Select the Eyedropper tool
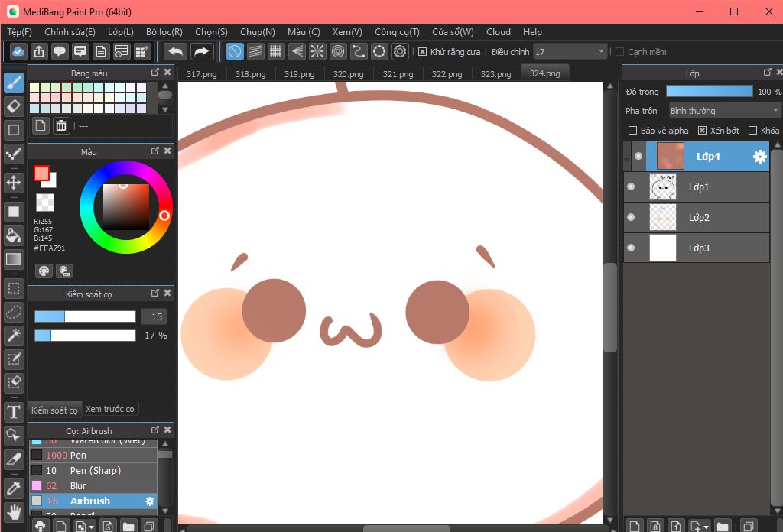The image size is (783, 532). 14,488
